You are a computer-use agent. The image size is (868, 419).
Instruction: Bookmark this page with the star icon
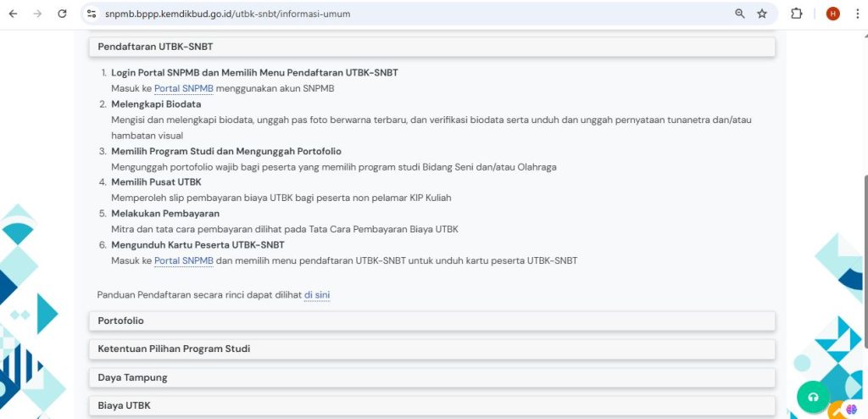[x=762, y=14]
